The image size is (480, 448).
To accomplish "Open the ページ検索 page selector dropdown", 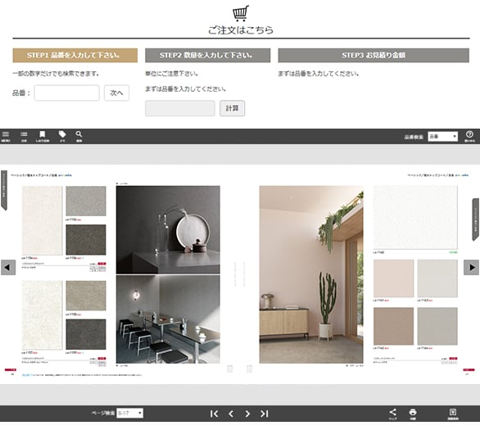I will [129, 413].
